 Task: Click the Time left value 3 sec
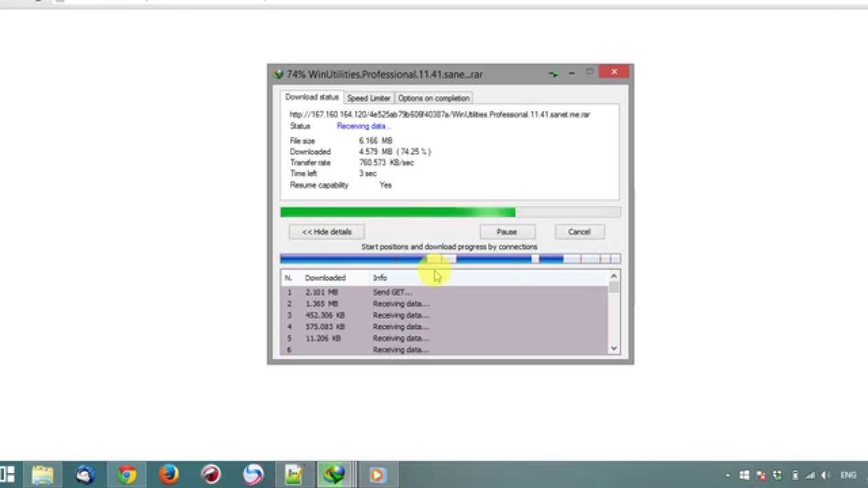[x=368, y=174]
